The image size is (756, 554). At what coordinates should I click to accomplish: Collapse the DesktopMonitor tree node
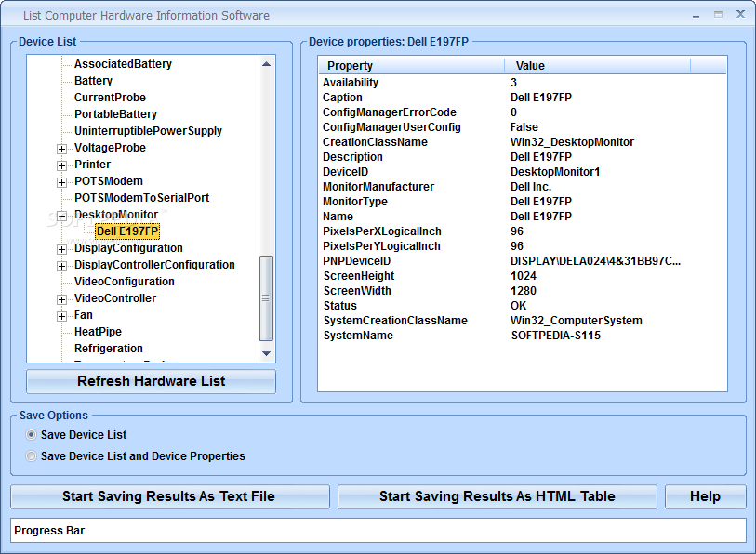click(61, 216)
